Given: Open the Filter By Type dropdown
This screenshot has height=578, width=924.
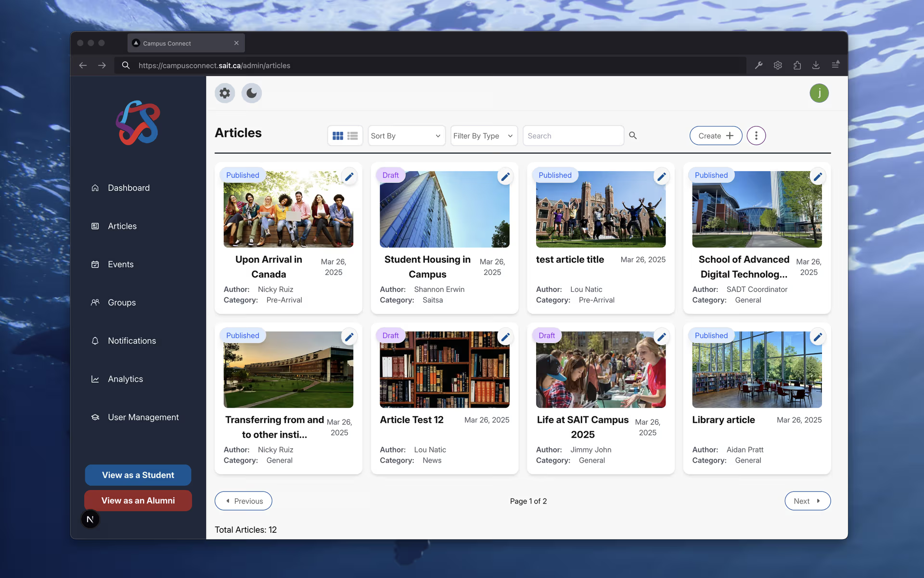Looking at the screenshot, I should [x=483, y=136].
